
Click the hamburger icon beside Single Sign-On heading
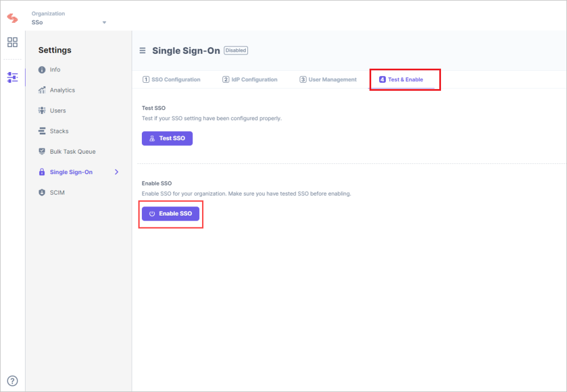coord(142,50)
